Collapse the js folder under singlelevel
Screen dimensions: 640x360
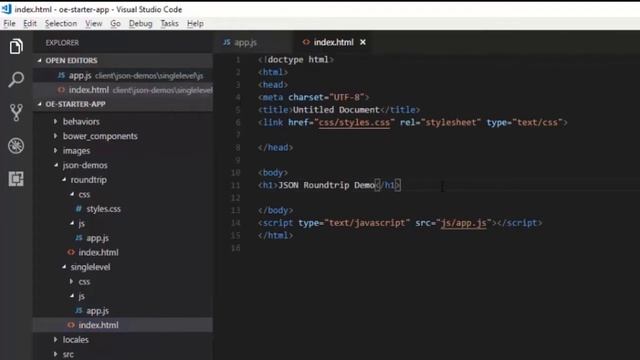(x=71, y=296)
